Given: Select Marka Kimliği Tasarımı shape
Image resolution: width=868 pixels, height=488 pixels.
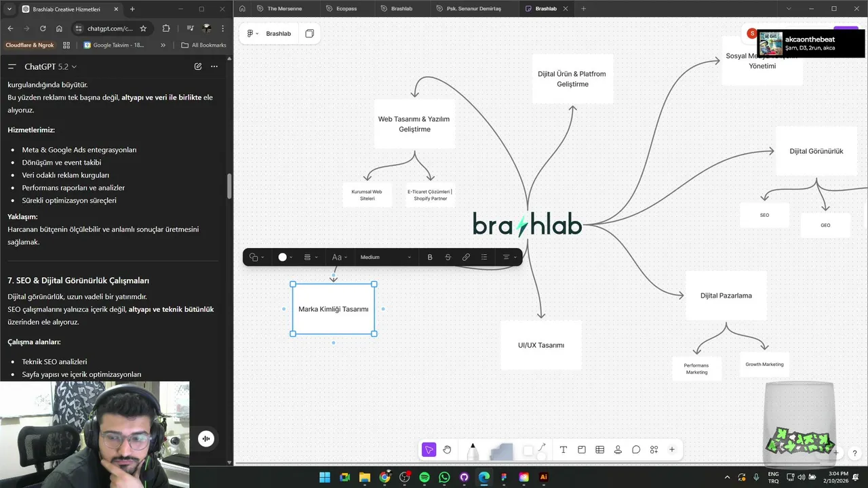Looking at the screenshot, I should click(x=334, y=309).
